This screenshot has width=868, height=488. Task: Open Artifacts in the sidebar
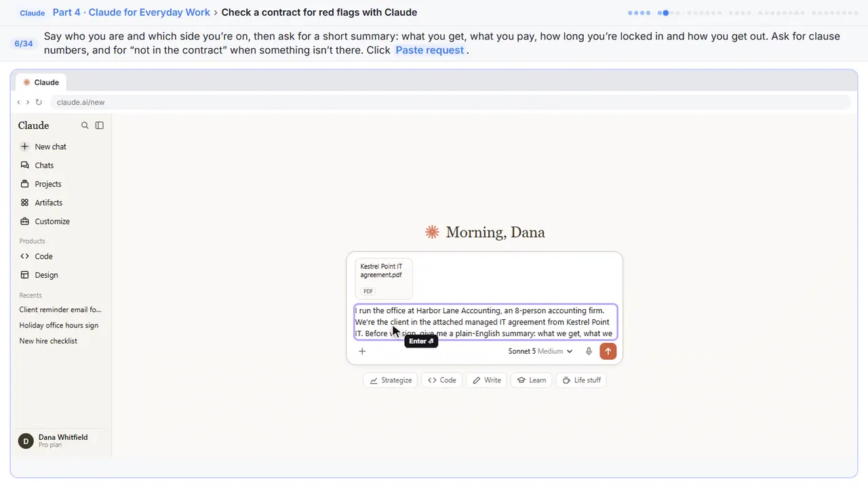click(61, 203)
